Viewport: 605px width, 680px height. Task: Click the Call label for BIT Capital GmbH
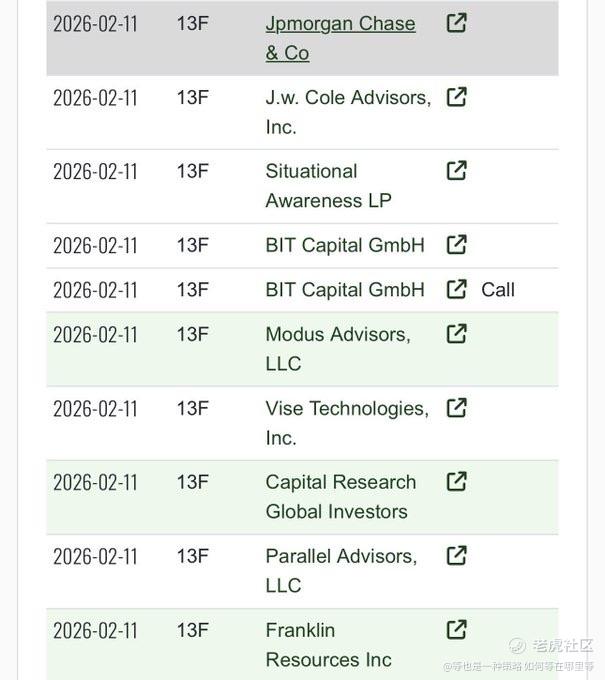(x=498, y=290)
